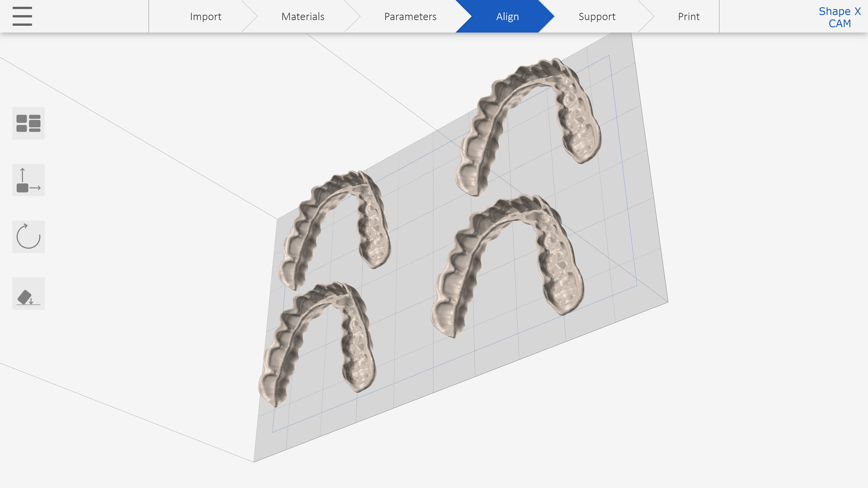Click the chevron between Import and Materials
868x488 pixels.
coord(250,17)
